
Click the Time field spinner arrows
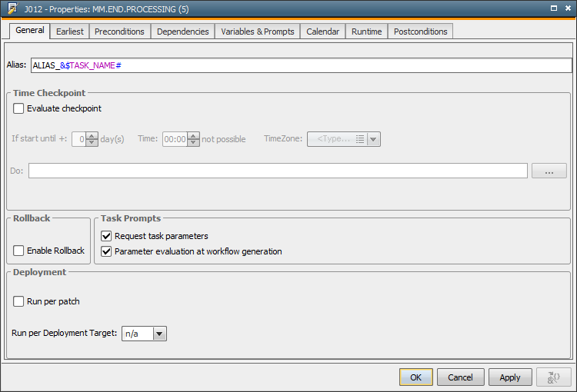(x=194, y=139)
